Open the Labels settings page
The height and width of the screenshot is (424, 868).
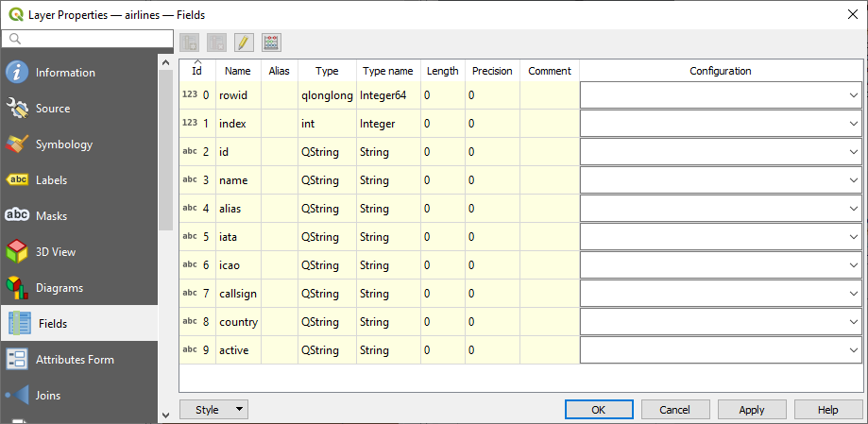51,180
